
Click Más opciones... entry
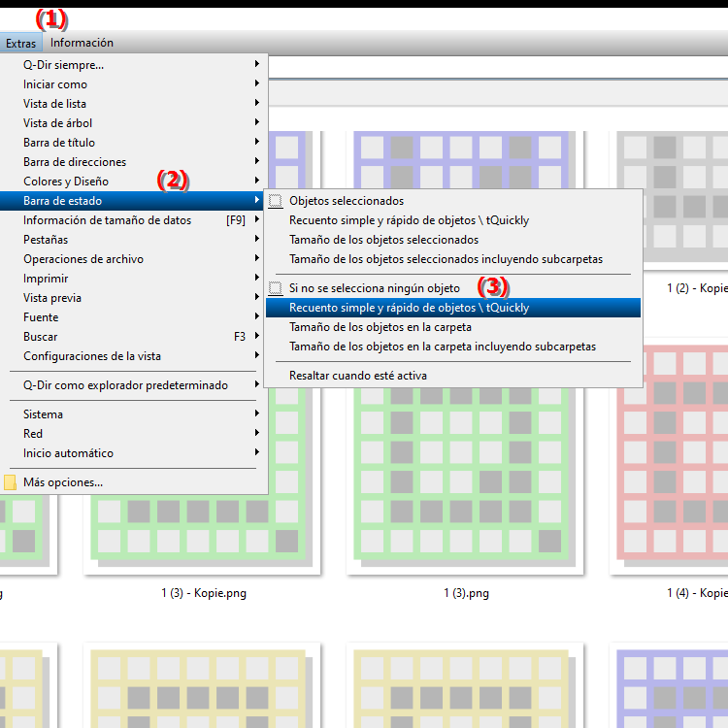tap(134, 482)
